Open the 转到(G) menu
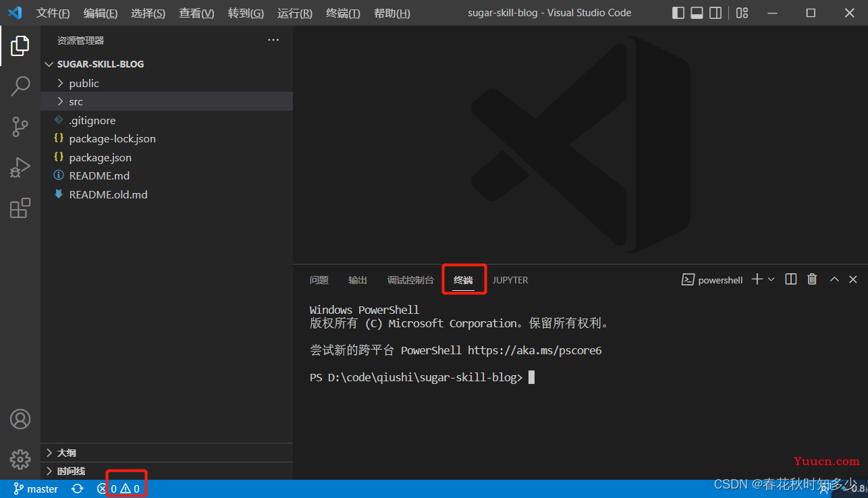Viewport: 868px width, 498px height. [x=246, y=13]
